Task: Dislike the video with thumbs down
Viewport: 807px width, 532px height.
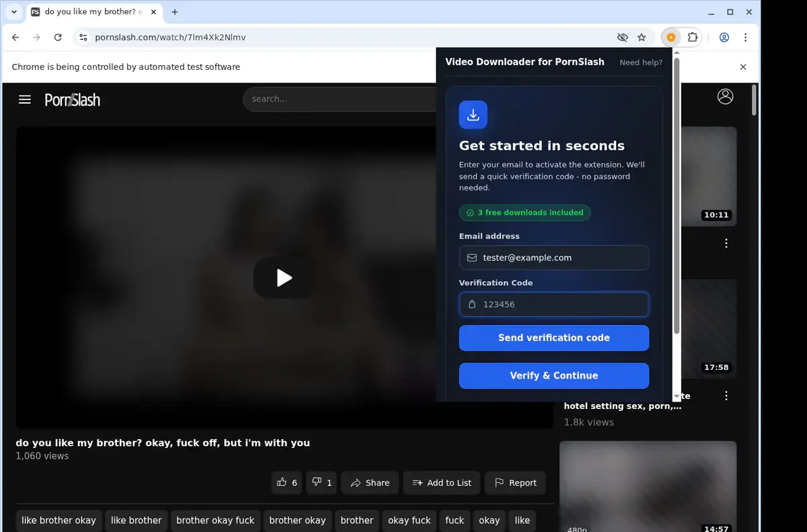Action: pyautogui.click(x=321, y=482)
